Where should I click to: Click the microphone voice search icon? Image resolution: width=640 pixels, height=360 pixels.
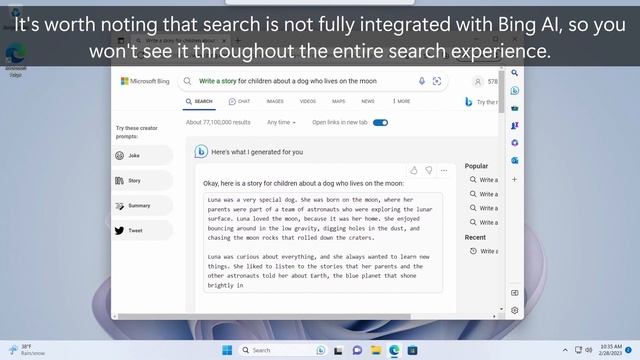pos(422,81)
